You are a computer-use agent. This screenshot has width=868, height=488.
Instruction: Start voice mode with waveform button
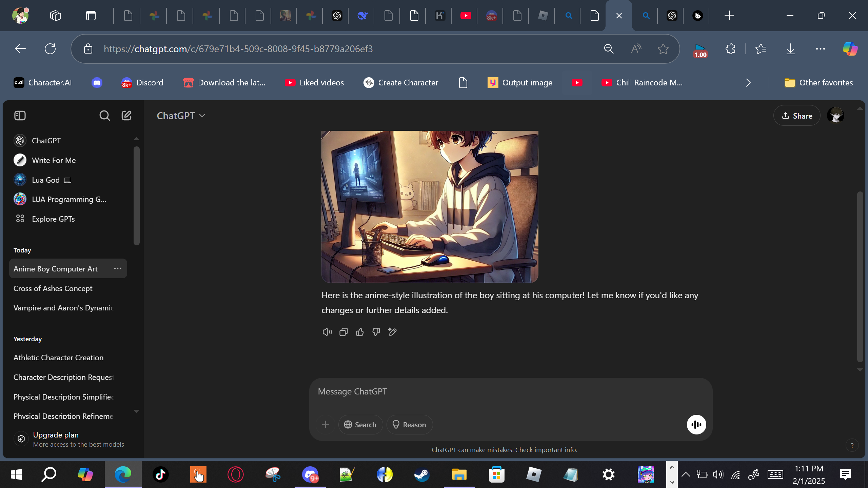[696, 425]
